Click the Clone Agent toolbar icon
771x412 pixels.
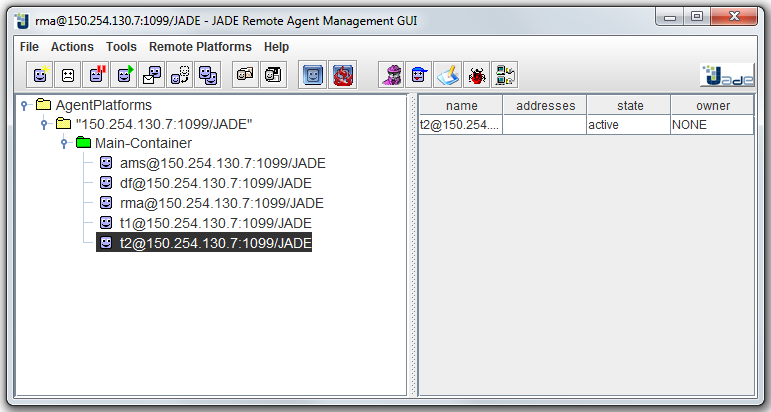click(x=208, y=75)
